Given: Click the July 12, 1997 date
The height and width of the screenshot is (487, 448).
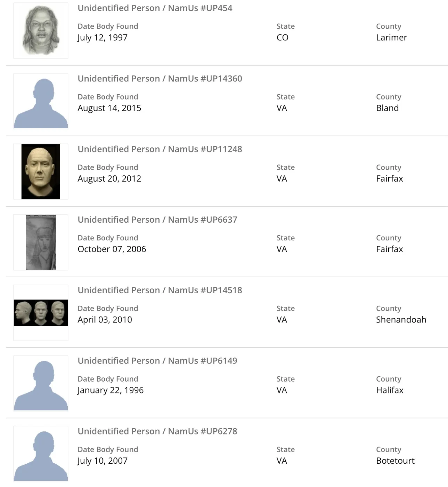Looking at the screenshot, I should point(103,38).
